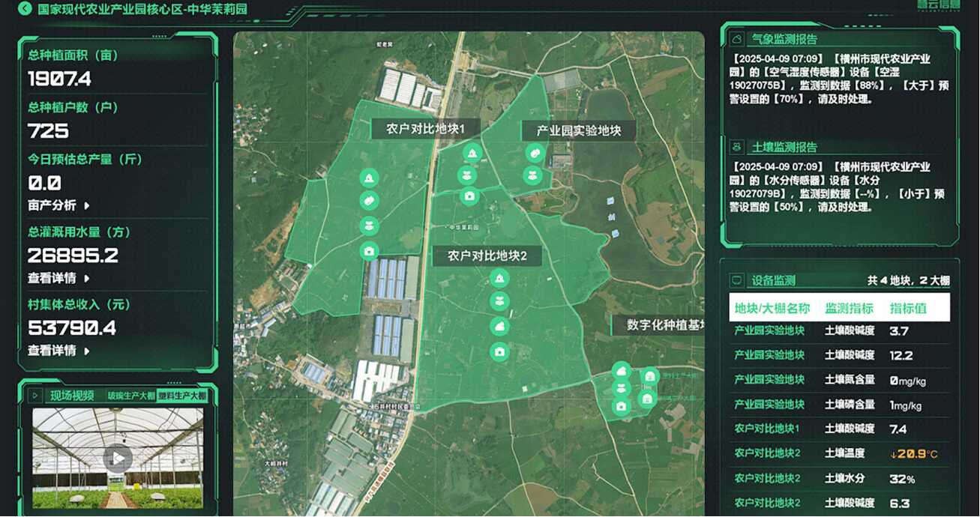Click the 土壤监测报告 header icon
The image size is (980, 517).
pyautogui.click(x=738, y=147)
